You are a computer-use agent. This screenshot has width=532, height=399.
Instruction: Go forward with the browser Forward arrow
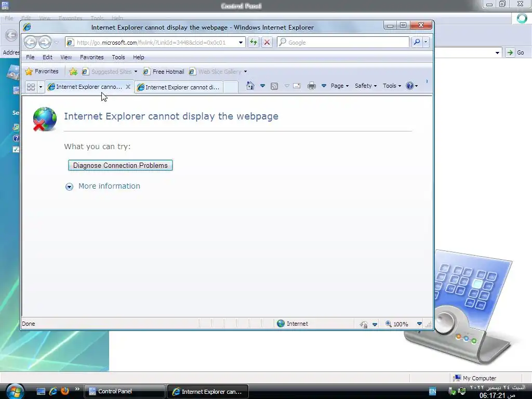coord(45,43)
